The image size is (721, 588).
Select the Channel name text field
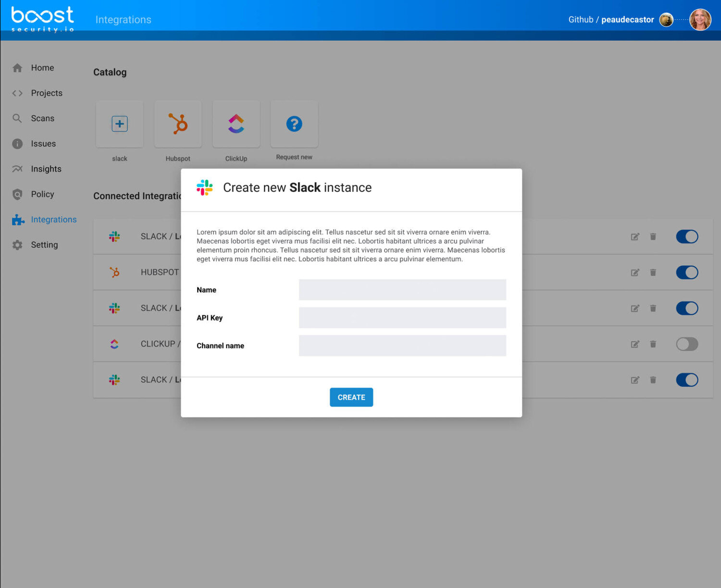402,345
